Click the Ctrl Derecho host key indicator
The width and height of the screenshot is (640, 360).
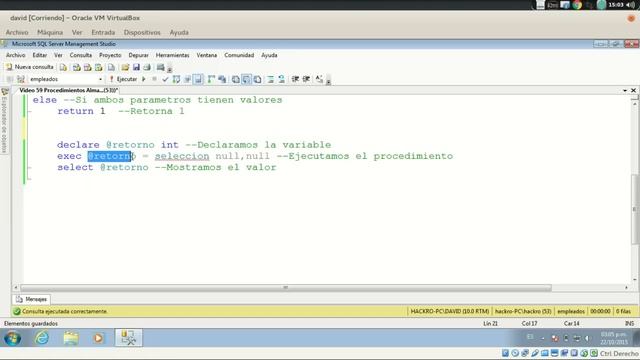pos(619,353)
